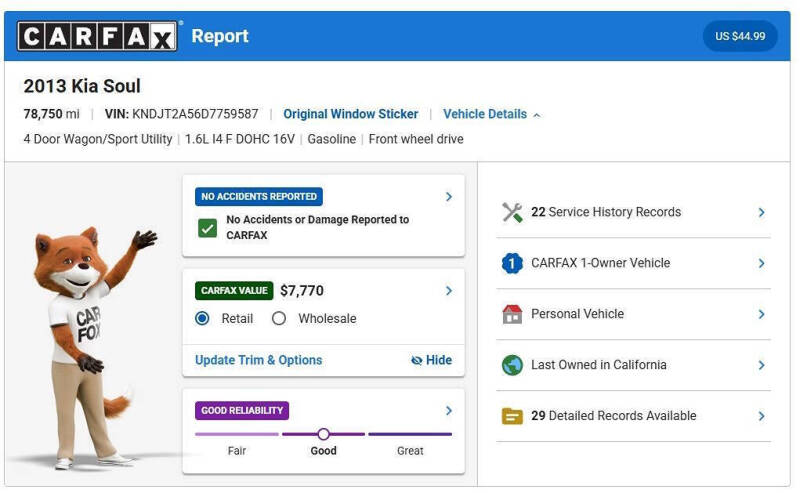Open CARFAX Value details chevron
Screen dimensions: 800x493
(448, 290)
